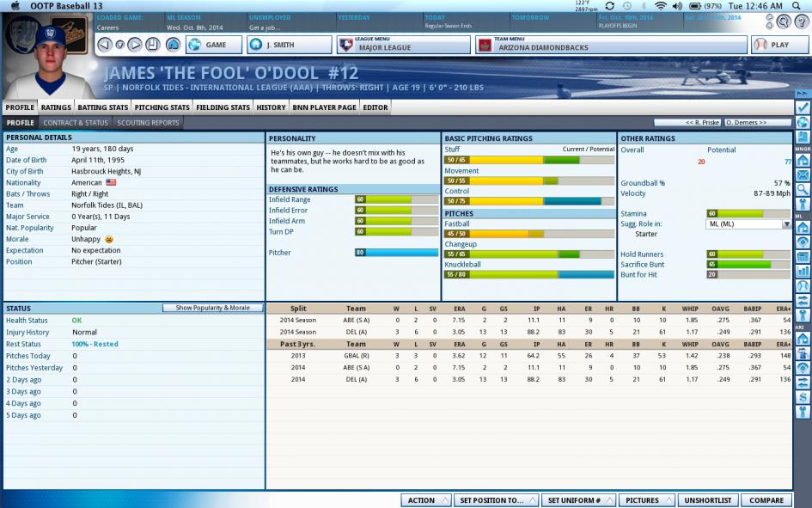Go to previous player R. Priske
This screenshot has height=508, width=812.
coord(687,123)
